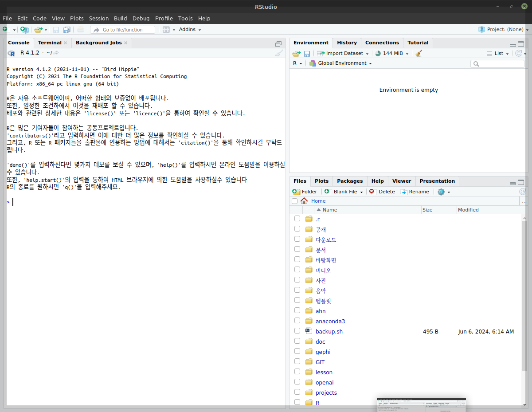Clear environment objects with broom icon
This screenshot has height=412, width=532.
[419, 53]
